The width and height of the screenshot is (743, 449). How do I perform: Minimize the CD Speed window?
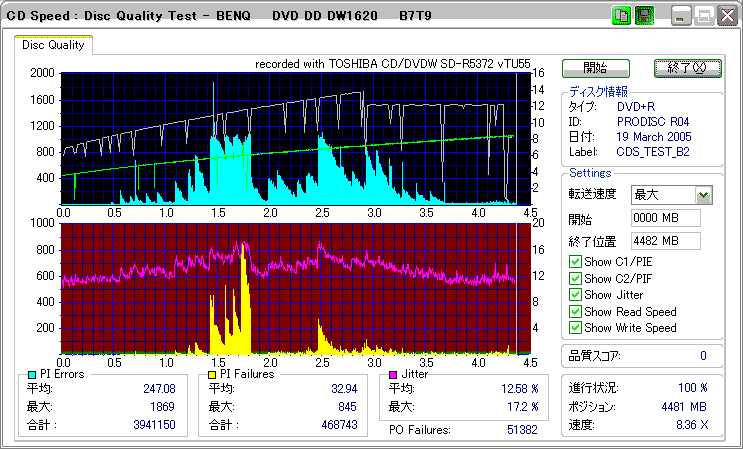coord(680,17)
